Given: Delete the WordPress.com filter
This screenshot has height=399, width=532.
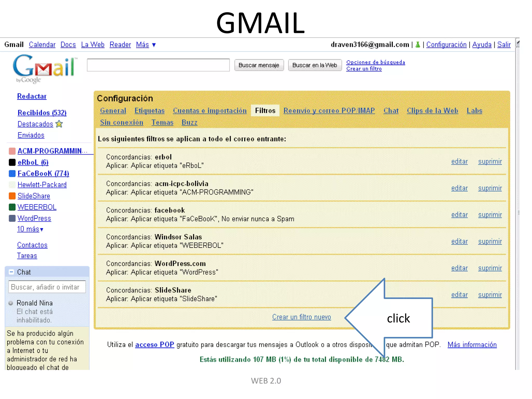Looking at the screenshot, I should pyautogui.click(x=490, y=268).
